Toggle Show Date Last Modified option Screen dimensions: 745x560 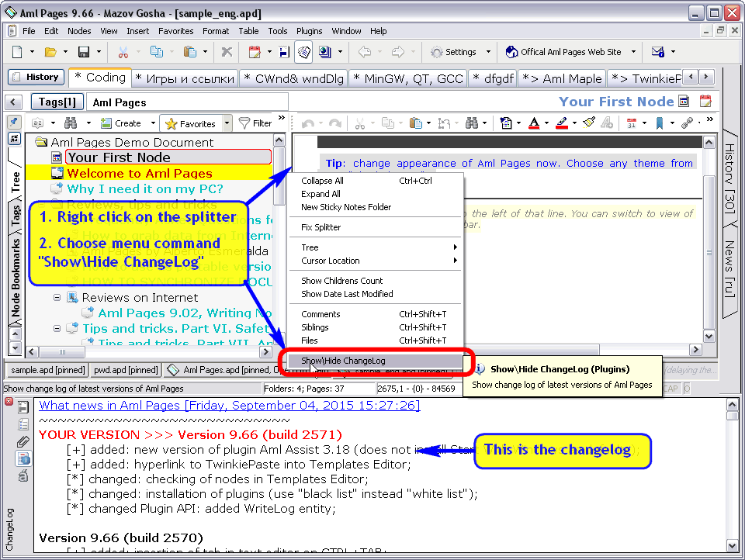click(347, 294)
